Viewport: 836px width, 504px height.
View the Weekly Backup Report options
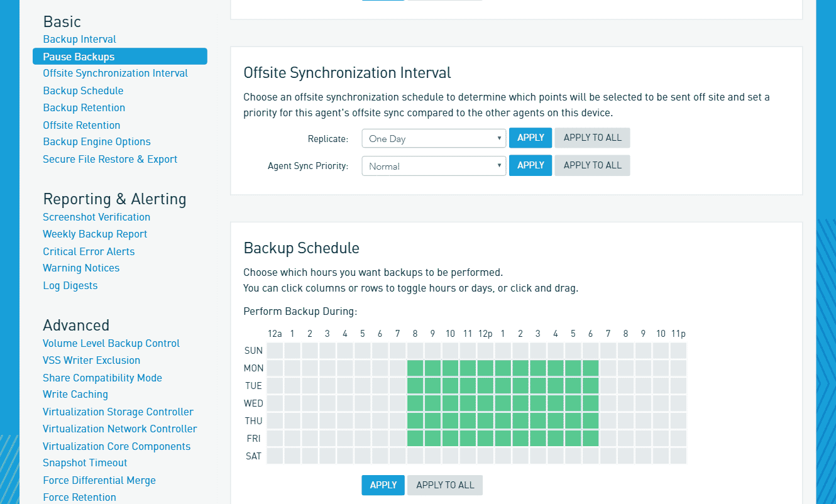(x=94, y=234)
